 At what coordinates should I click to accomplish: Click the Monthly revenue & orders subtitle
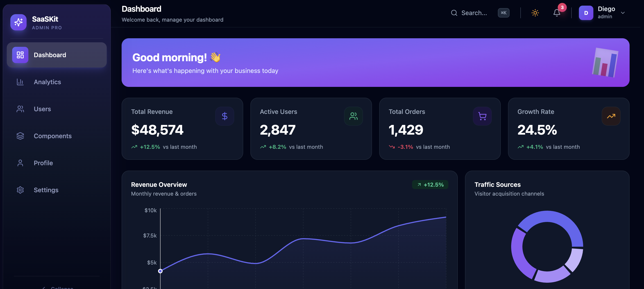pyautogui.click(x=164, y=194)
